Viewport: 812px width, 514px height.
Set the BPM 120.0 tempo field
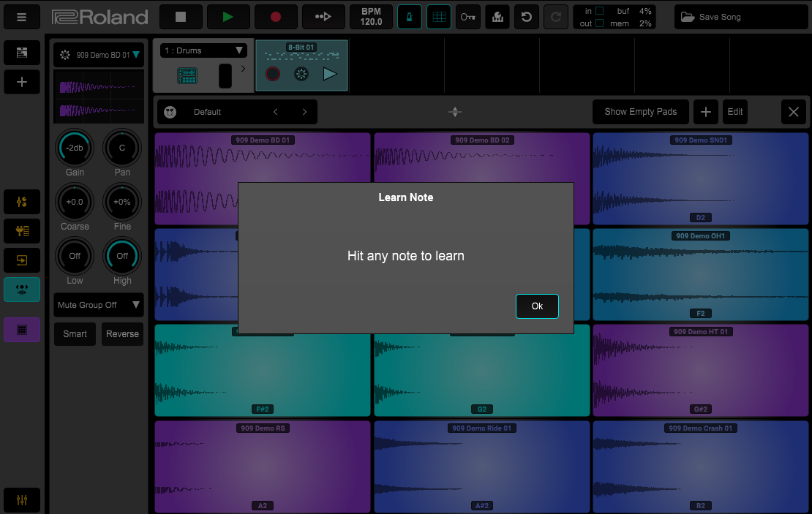[371, 17]
